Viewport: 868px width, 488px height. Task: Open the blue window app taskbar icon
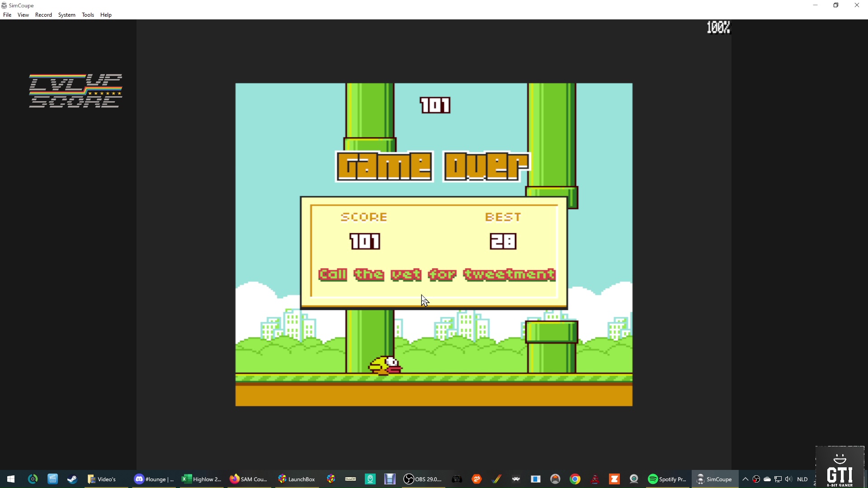(536, 479)
